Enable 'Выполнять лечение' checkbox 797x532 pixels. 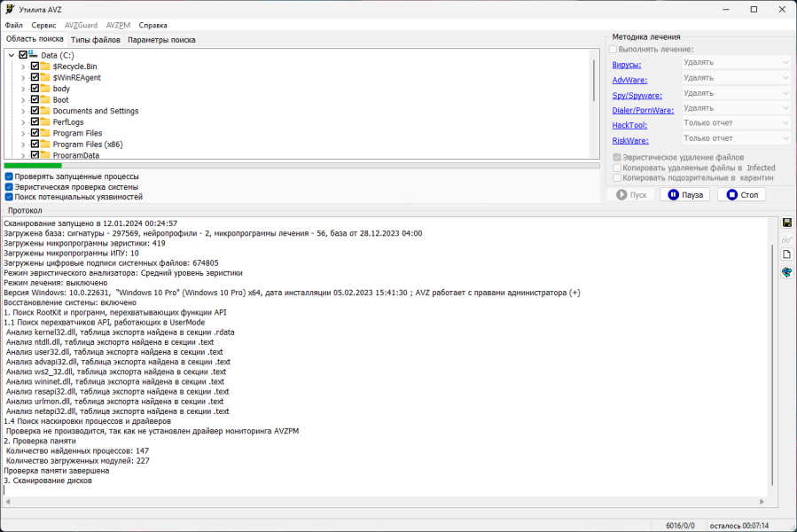click(x=613, y=50)
